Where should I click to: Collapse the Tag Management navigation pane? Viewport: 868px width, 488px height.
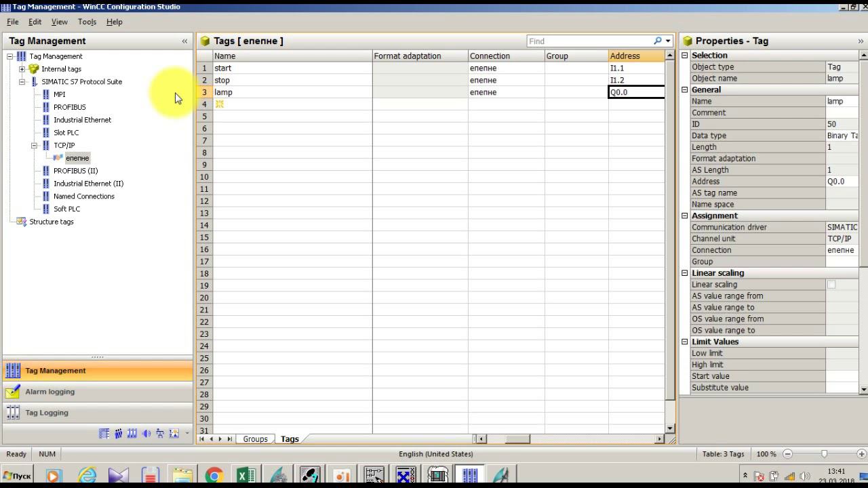coord(184,41)
